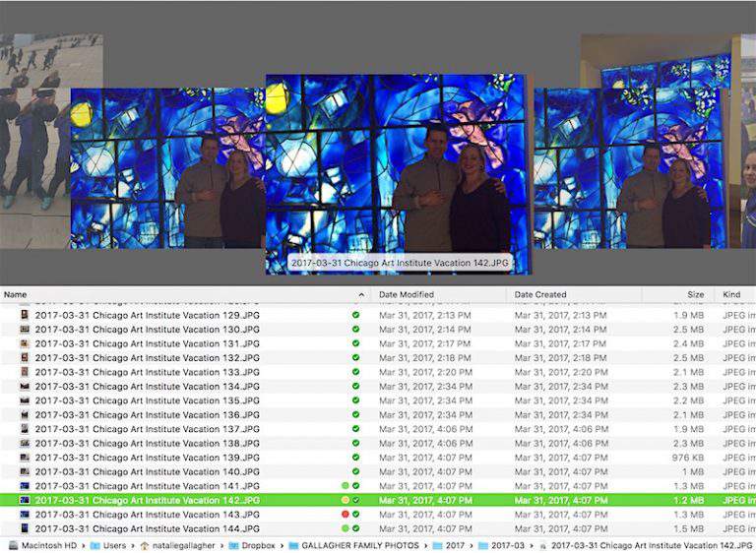Click the red tag dot on Vacation 143.JPG
This screenshot has height=553, width=756.
click(x=345, y=515)
